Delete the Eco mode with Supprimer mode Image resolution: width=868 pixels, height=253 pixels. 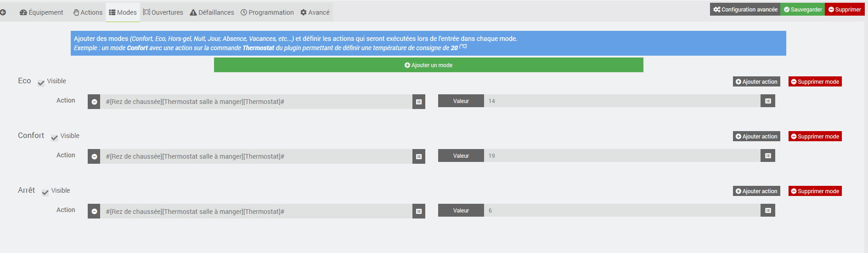[815, 81]
